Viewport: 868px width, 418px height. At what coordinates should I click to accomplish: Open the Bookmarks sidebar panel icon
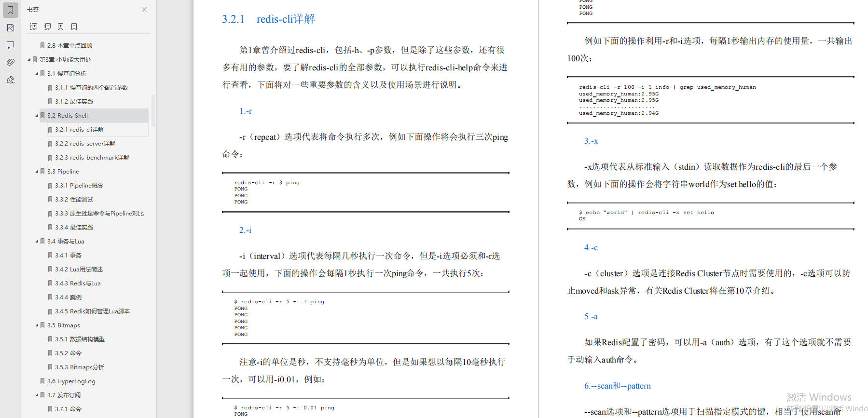[10, 10]
